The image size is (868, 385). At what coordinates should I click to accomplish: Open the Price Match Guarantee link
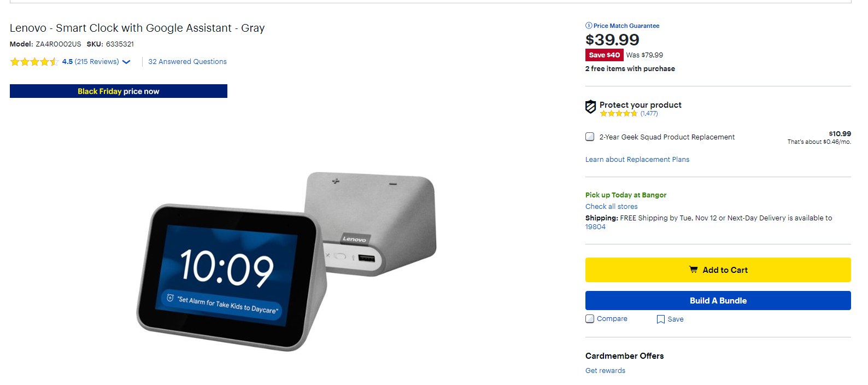click(626, 26)
